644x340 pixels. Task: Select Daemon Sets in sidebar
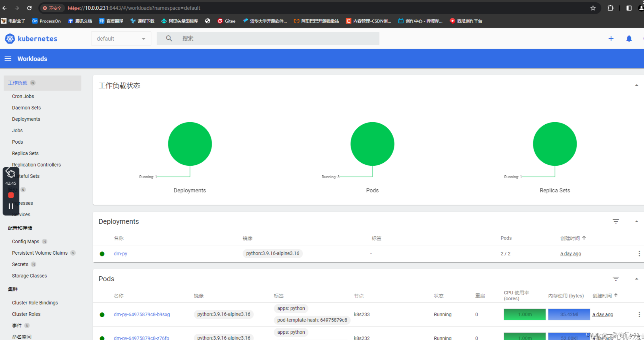pyautogui.click(x=26, y=108)
